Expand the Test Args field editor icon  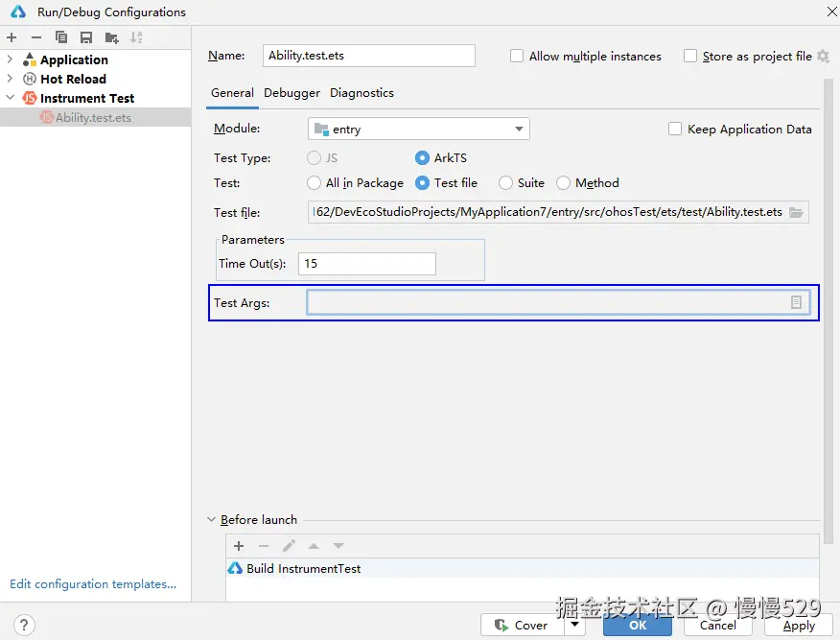click(x=796, y=303)
